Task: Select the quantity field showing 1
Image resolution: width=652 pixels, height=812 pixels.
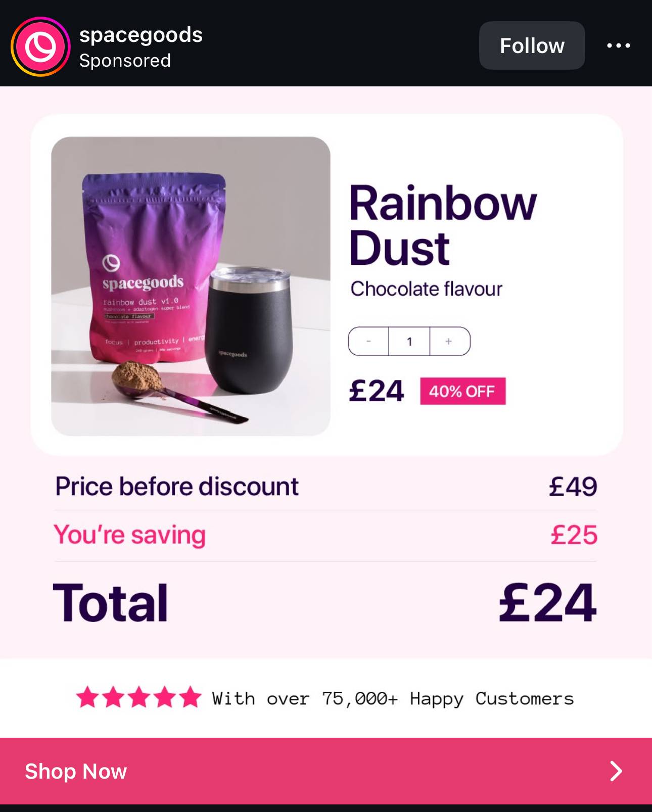Action: point(409,342)
